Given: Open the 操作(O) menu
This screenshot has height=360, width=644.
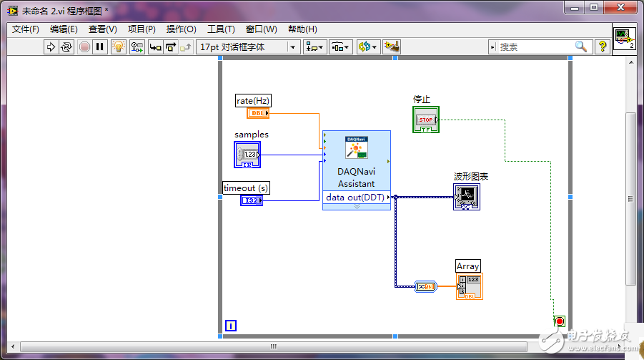Looking at the screenshot, I should pyautogui.click(x=181, y=29).
